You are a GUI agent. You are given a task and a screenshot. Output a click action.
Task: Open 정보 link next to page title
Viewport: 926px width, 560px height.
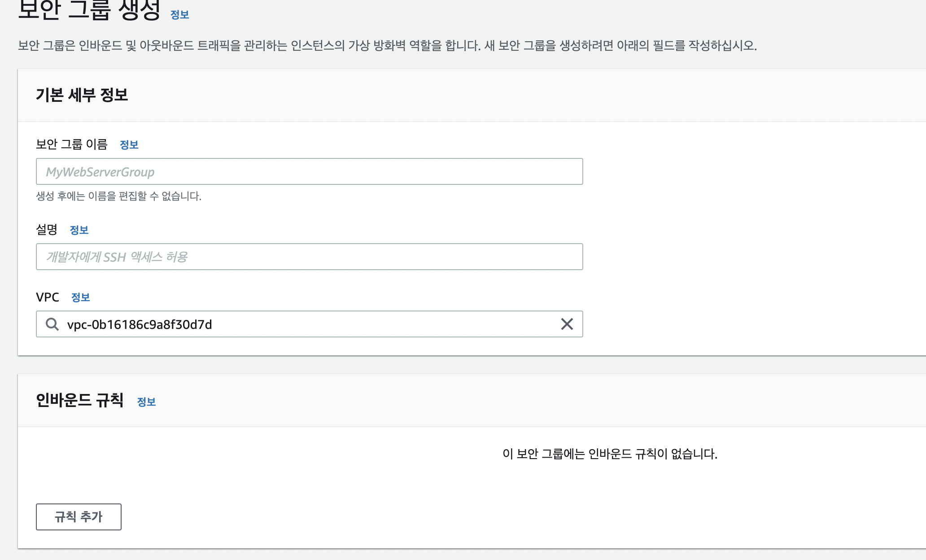179,15
